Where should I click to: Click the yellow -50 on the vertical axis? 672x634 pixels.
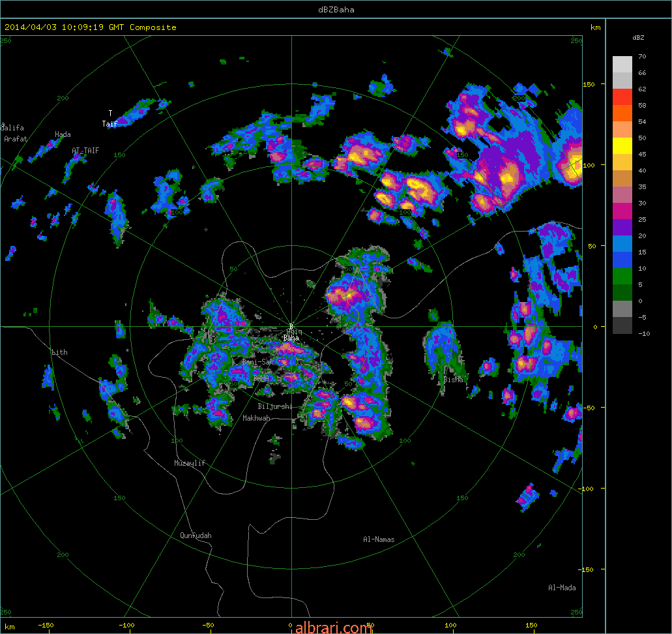(587, 408)
